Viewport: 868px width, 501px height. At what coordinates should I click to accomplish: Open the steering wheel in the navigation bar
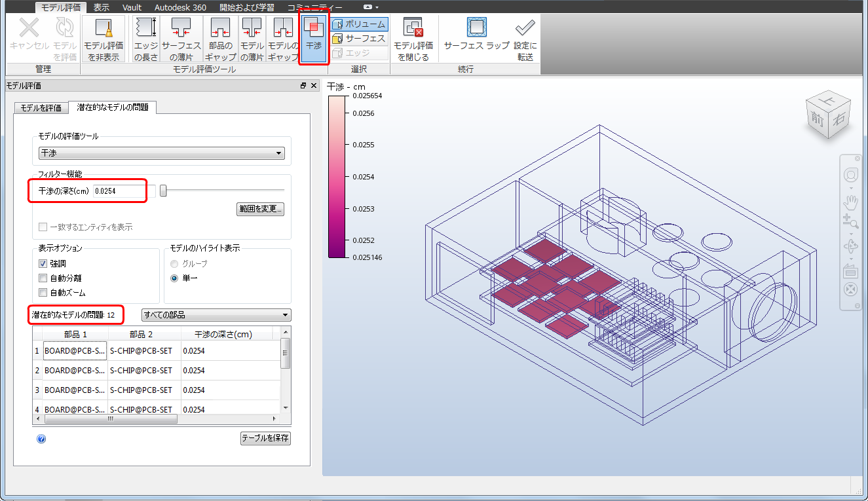pyautogui.click(x=850, y=175)
